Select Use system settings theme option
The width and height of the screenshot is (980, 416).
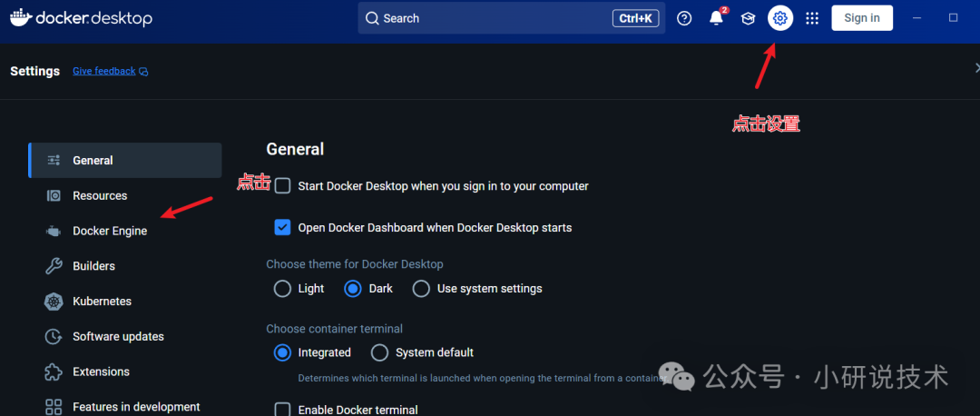pos(421,289)
